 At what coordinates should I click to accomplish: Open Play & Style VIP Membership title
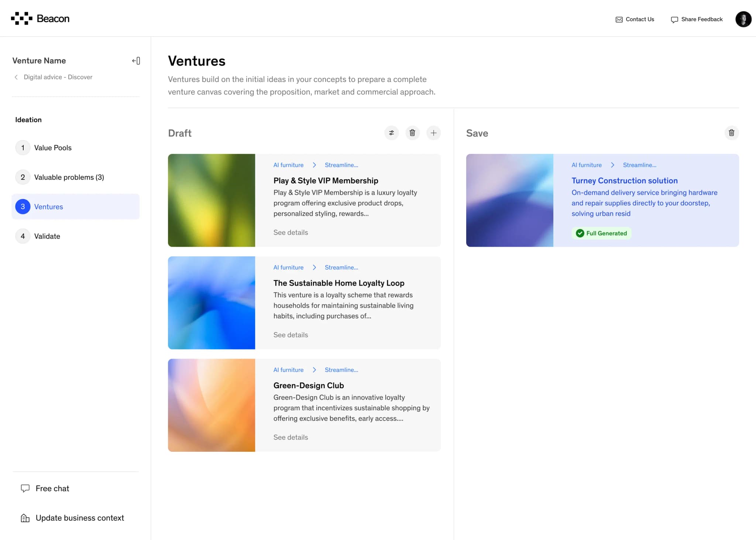[326, 181]
